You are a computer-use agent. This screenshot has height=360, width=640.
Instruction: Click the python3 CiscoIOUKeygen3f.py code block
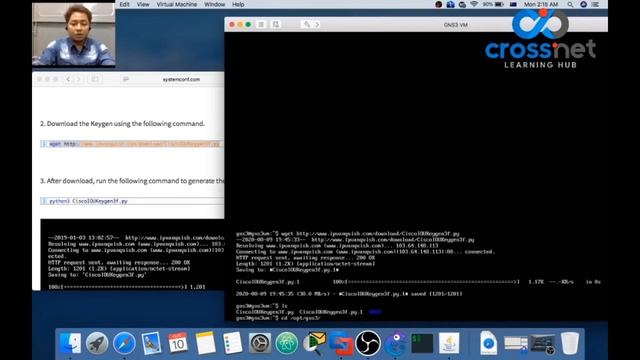[x=132, y=201]
